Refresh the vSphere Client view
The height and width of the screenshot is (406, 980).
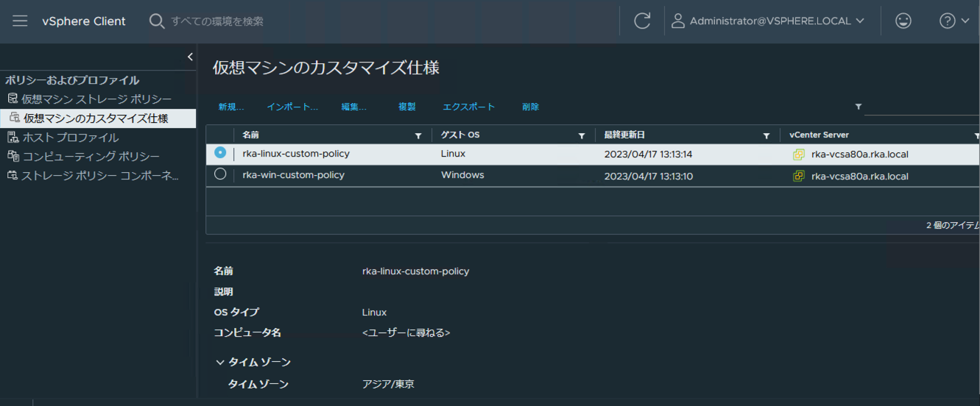coord(642,21)
